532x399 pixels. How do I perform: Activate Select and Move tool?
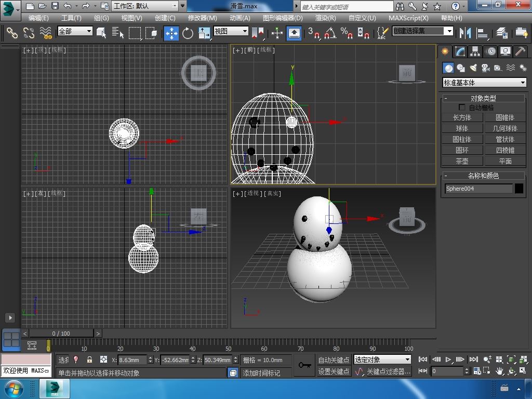tap(171, 33)
